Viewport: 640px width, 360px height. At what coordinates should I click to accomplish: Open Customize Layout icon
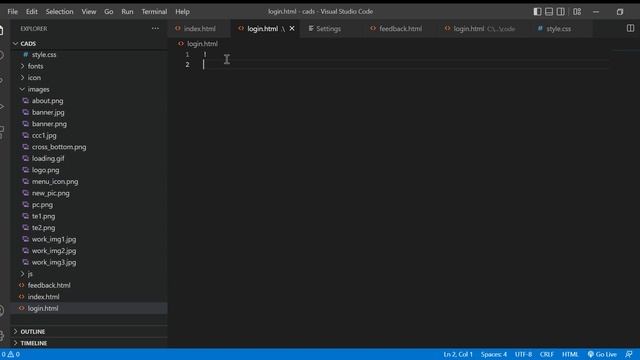[x=577, y=12]
